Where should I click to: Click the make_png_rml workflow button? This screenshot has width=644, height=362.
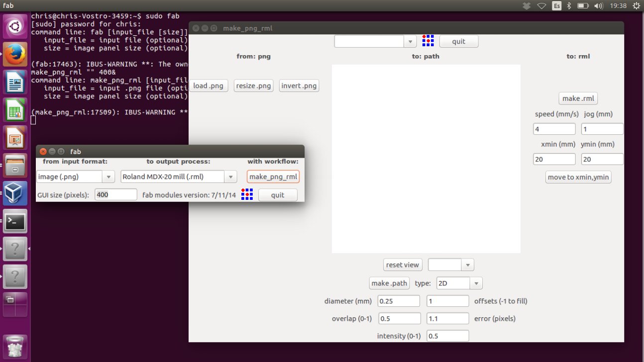[x=273, y=177]
